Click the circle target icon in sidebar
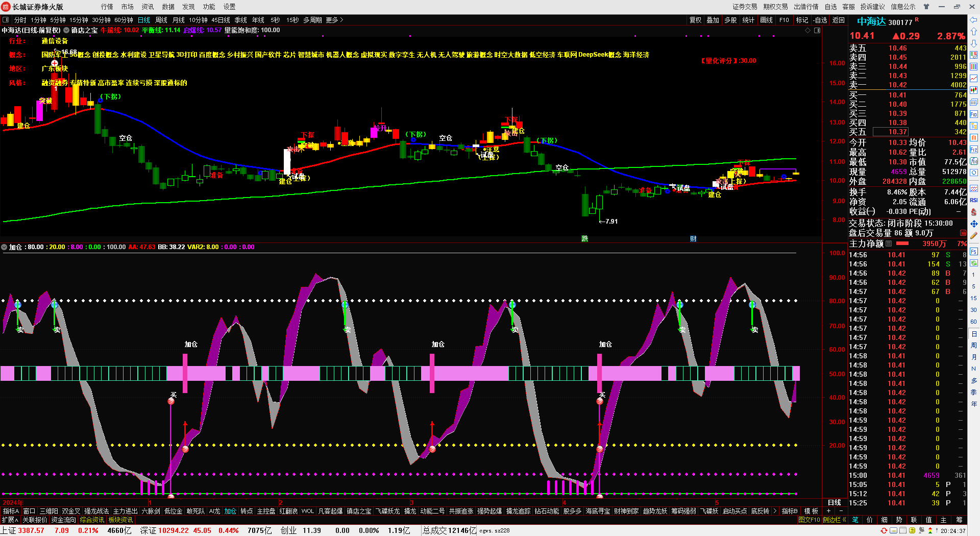The image size is (980, 536). (x=974, y=173)
